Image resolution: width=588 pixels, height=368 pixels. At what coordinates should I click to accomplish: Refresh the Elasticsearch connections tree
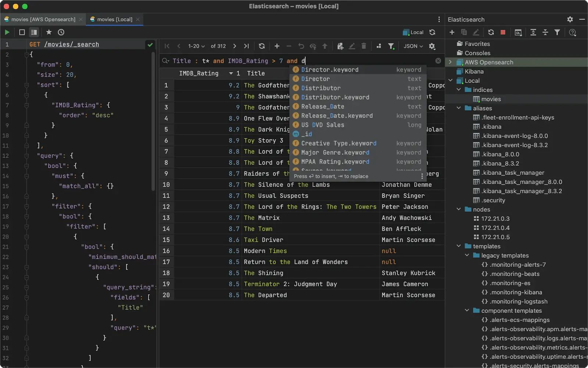491,32
